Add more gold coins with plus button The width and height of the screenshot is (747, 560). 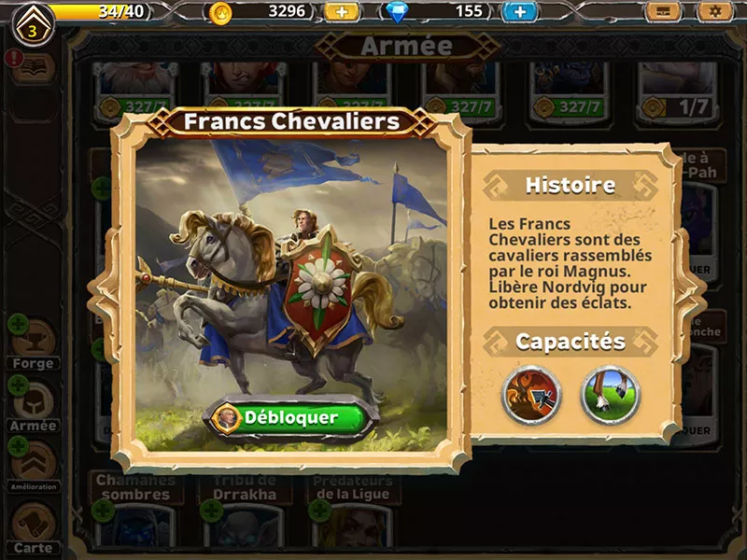342,12
